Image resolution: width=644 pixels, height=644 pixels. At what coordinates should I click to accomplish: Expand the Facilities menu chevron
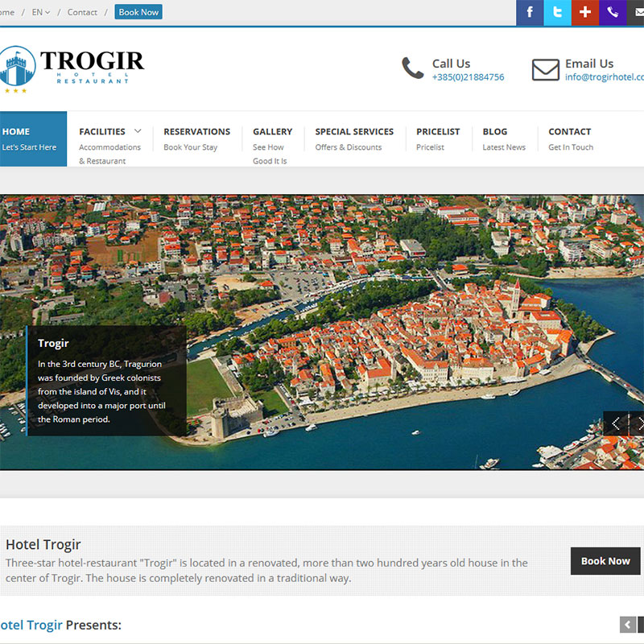[x=138, y=131]
